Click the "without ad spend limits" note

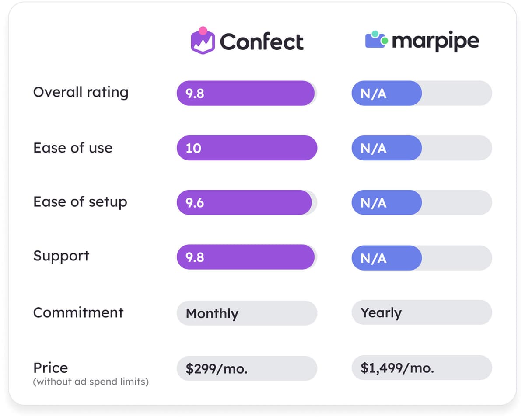tap(91, 382)
